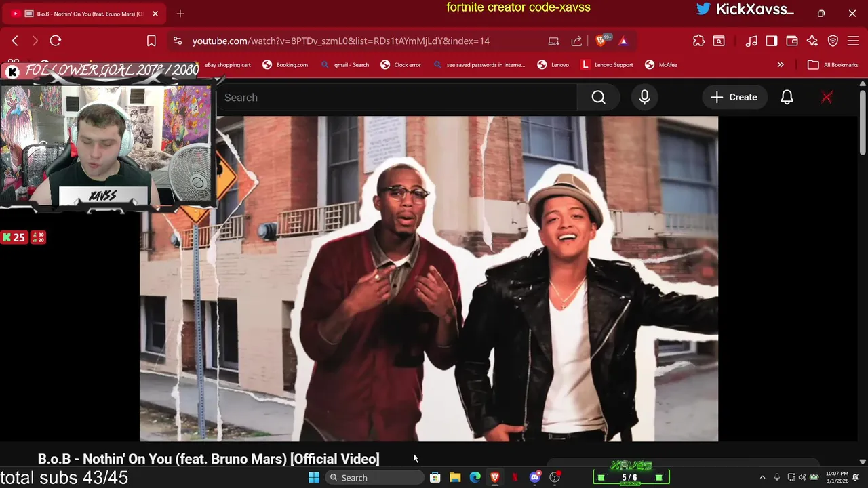868x488 pixels.
Task: Open Microsoft Store from the taskbar
Action: (x=435, y=478)
